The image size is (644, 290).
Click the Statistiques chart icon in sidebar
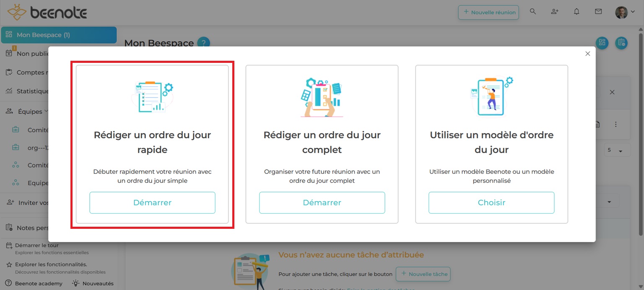pyautogui.click(x=9, y=91)
